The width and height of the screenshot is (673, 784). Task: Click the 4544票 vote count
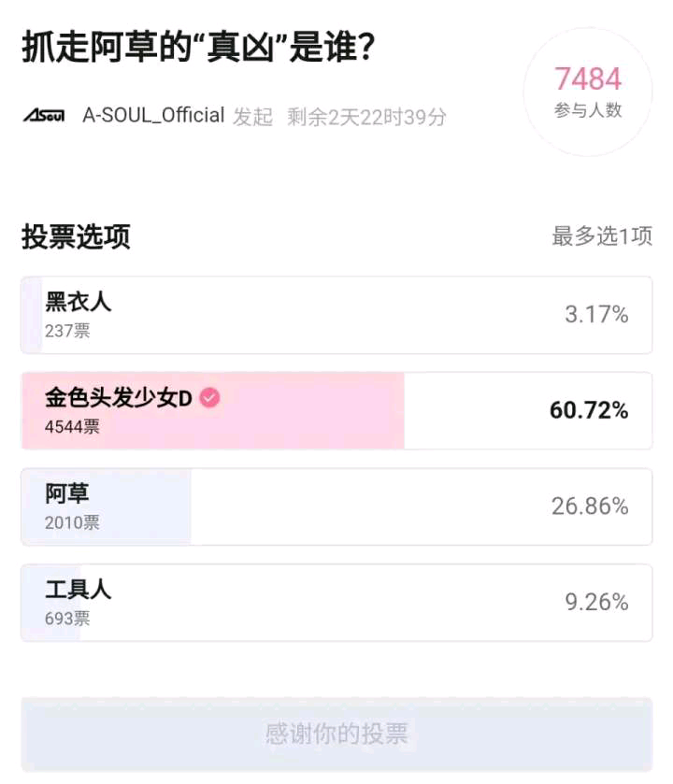[x=72, y=427]
